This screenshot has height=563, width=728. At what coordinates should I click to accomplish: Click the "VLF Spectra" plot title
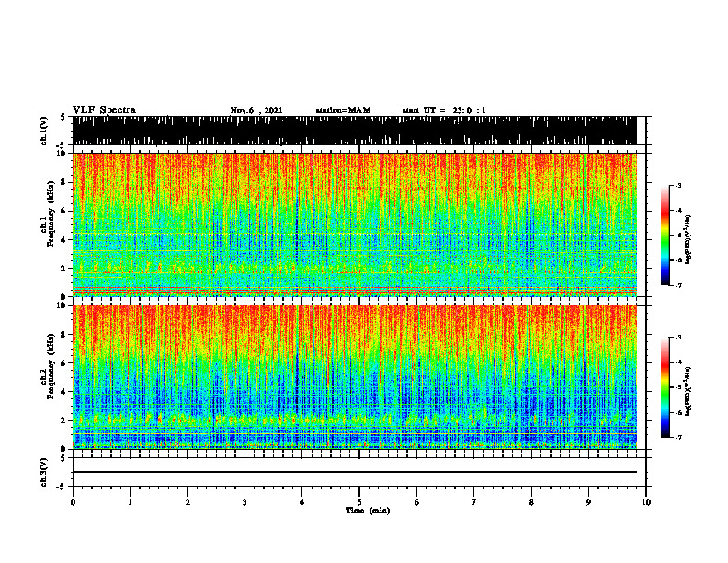(104, 110)
